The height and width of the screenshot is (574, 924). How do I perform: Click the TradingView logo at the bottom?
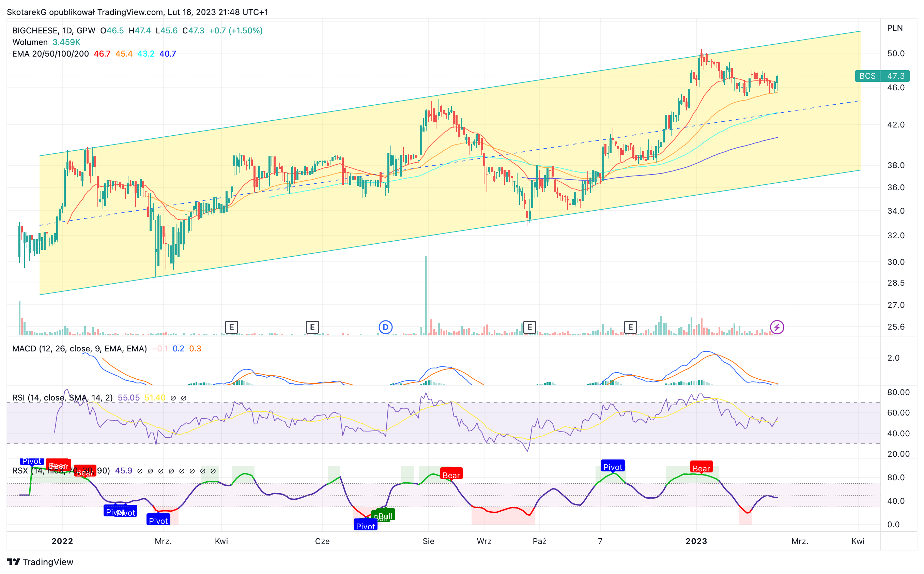point(40,562)
